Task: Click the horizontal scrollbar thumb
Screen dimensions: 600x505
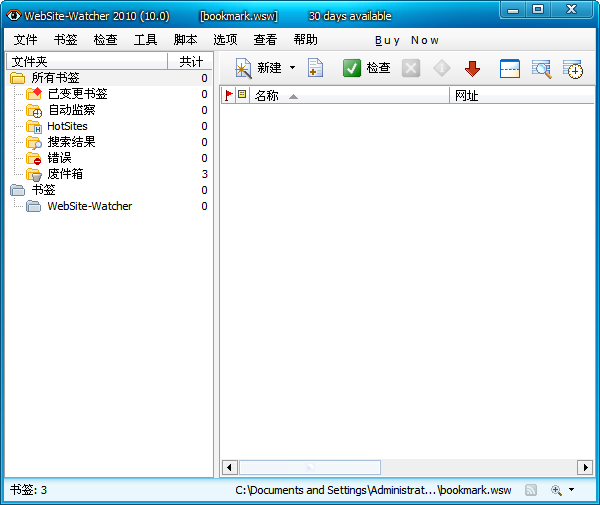Action: (x=310, y=468)
